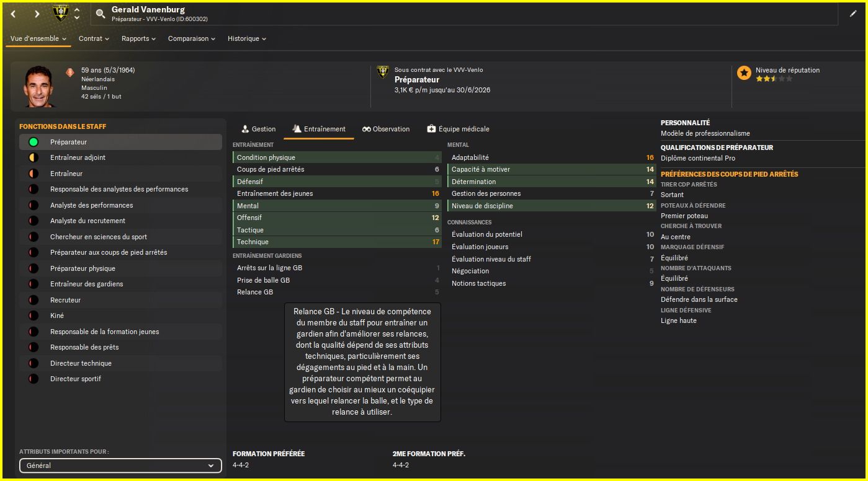
Task: Click the Fonctions dans le staff heading
Action: click(63, 126)
